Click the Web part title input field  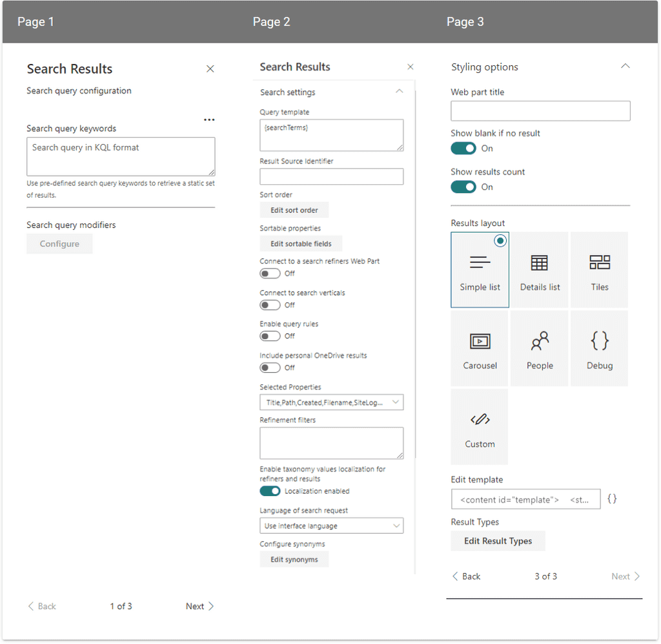point(540,111)
